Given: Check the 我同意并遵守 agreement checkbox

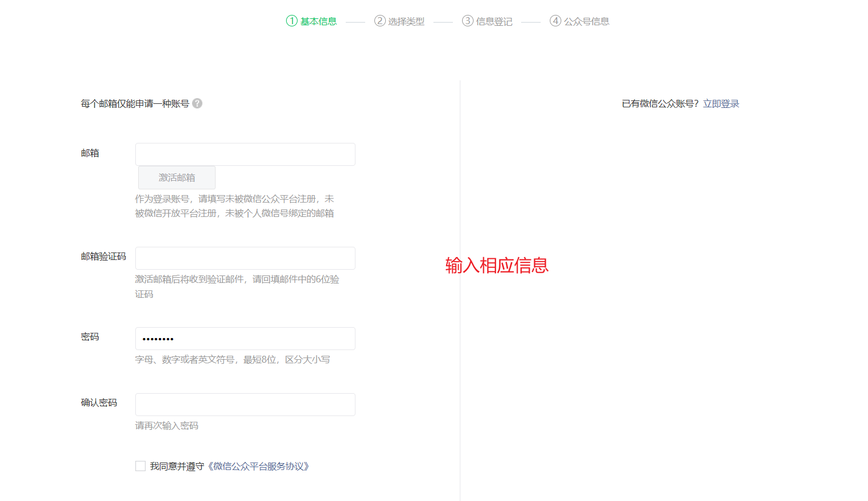Looking at the screenshot, I should (140, 466).
